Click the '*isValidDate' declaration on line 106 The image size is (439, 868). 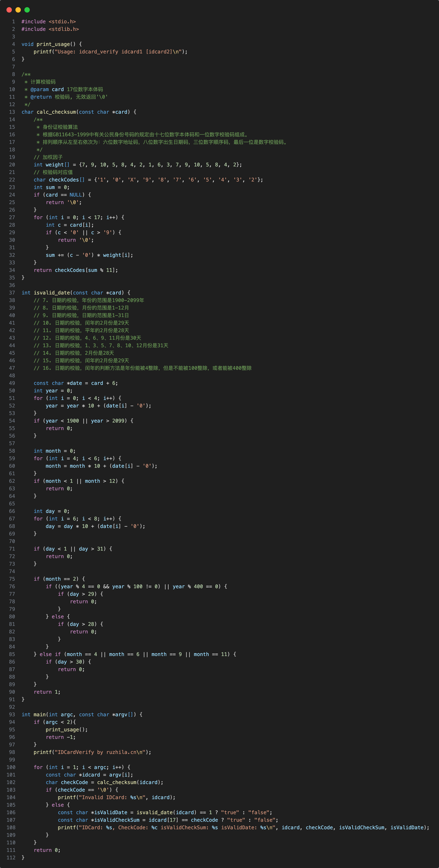165,812
